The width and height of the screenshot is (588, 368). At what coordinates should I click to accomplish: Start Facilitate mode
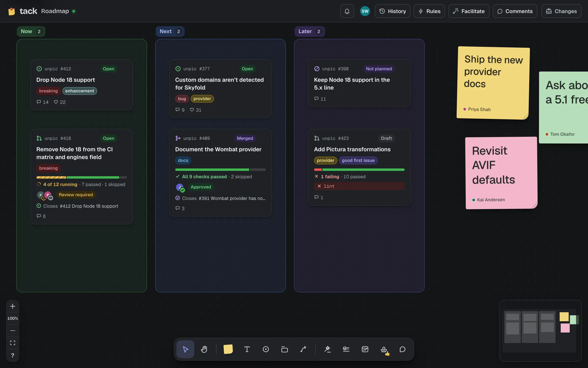coord(469,11)
